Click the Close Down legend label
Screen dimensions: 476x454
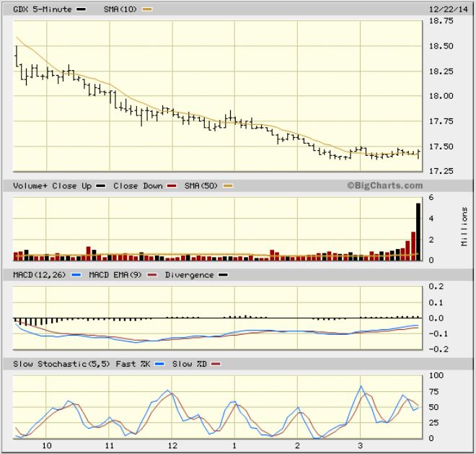tap(138, 186)
